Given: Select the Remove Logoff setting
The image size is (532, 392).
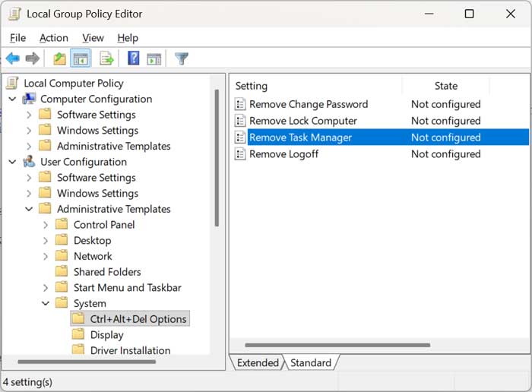Looking at the screenshot, I should click(283, 154).
